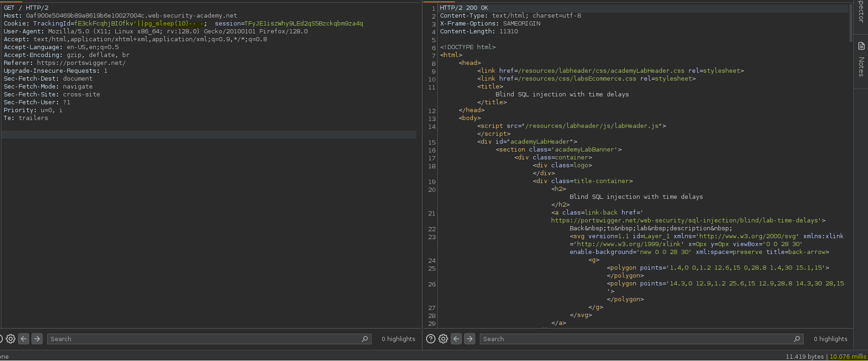Click the enable-background='new 0 0 28 30' line
This screenshot has width=868, height=361.
coord(699,252)
